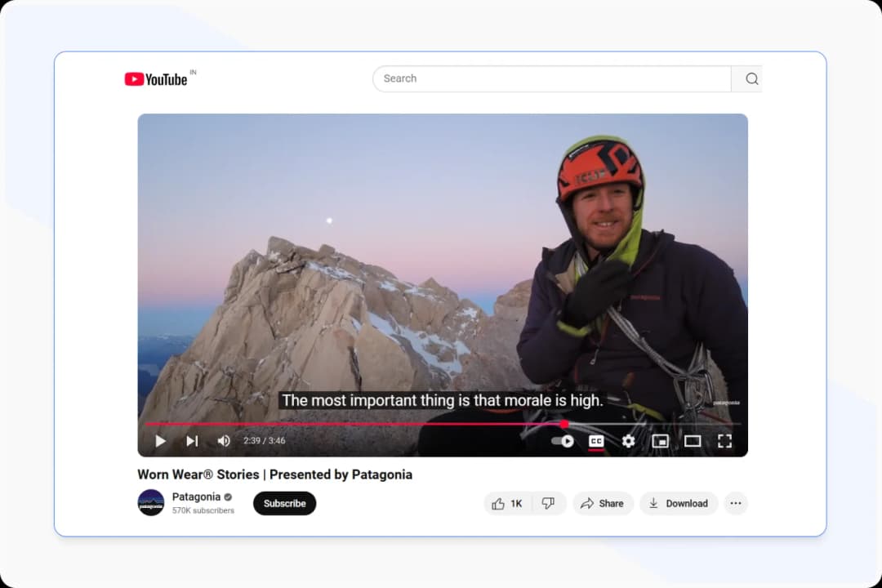Skip to the next video
This screenshot has height=588, width=882.
pos(192,440)
